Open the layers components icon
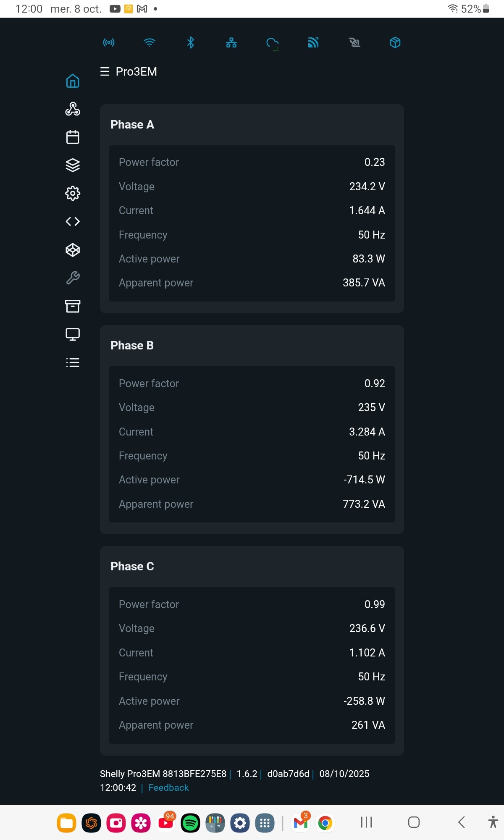The width and height of the screenshot is (504, 840). point(73,165)
